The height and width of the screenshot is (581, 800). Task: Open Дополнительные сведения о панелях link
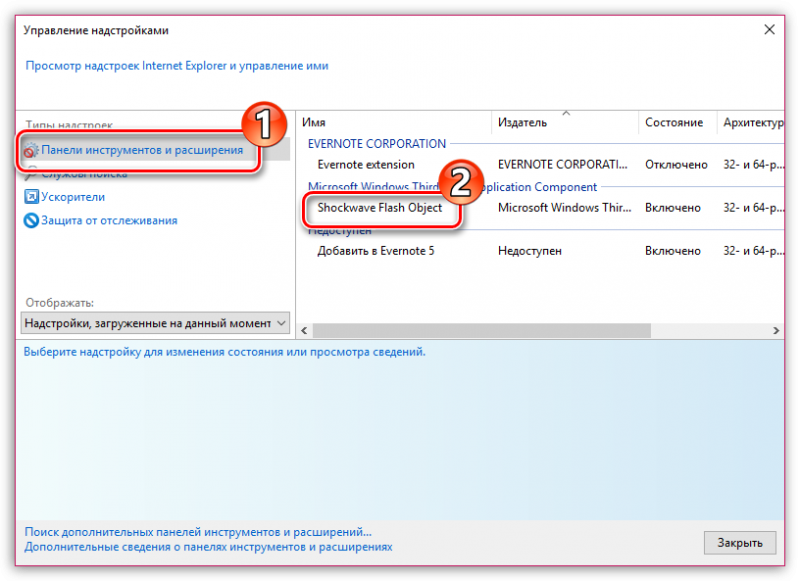click(x=208, y=547)
